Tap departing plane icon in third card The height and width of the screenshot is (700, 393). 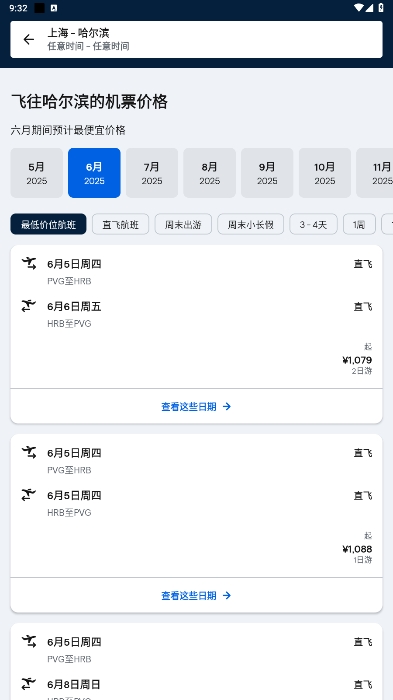(29, 641)
